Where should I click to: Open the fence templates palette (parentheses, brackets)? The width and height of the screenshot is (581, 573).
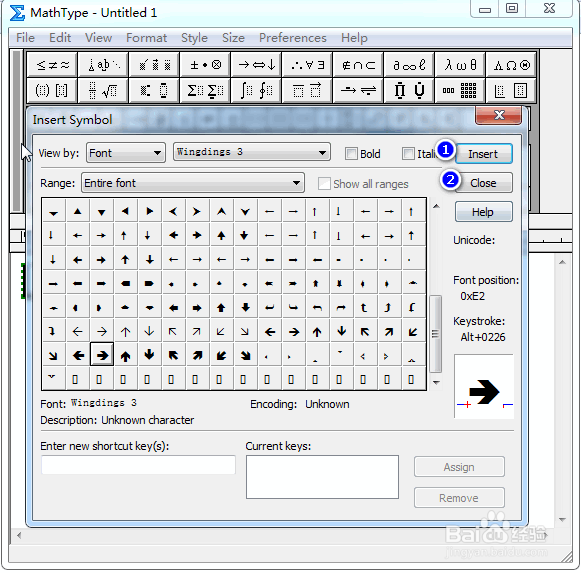[x=52, y=90]
